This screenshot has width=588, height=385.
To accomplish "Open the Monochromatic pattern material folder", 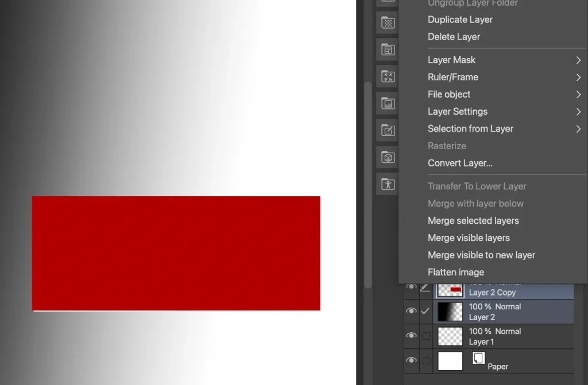I will 388,23.
